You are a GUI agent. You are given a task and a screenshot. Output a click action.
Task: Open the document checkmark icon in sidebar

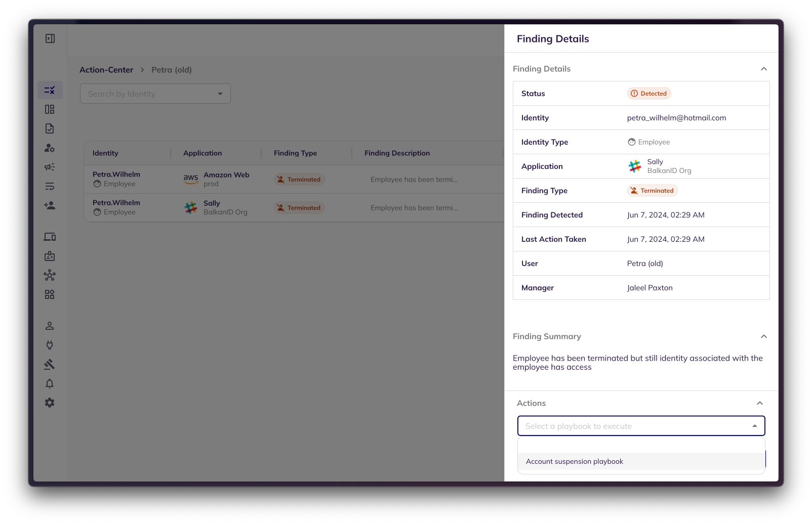(50, 128)
